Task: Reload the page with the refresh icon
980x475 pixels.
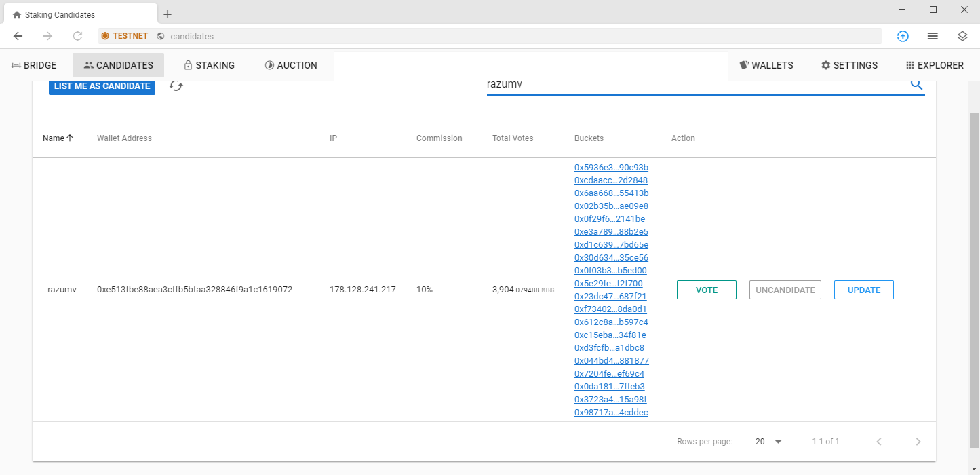Action: (x=77, y=36)
